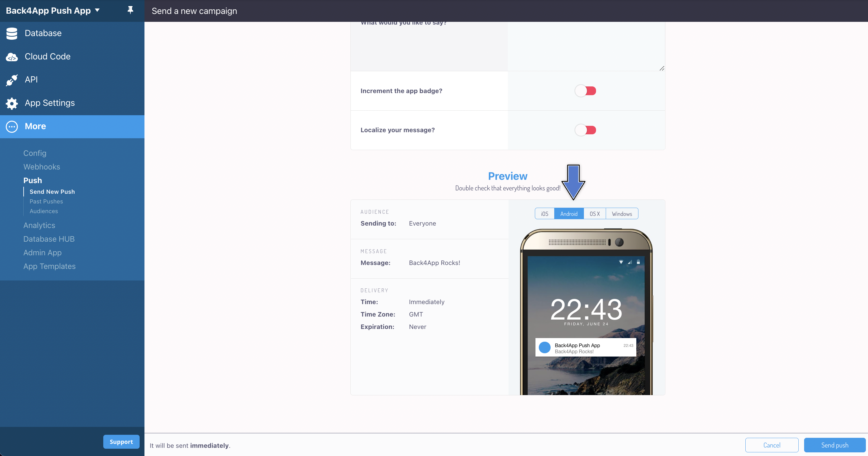Enable Localize your message toggle
The height and width of the screenshot is (456, 868).
pyautogui.click(x=585, y=130)
